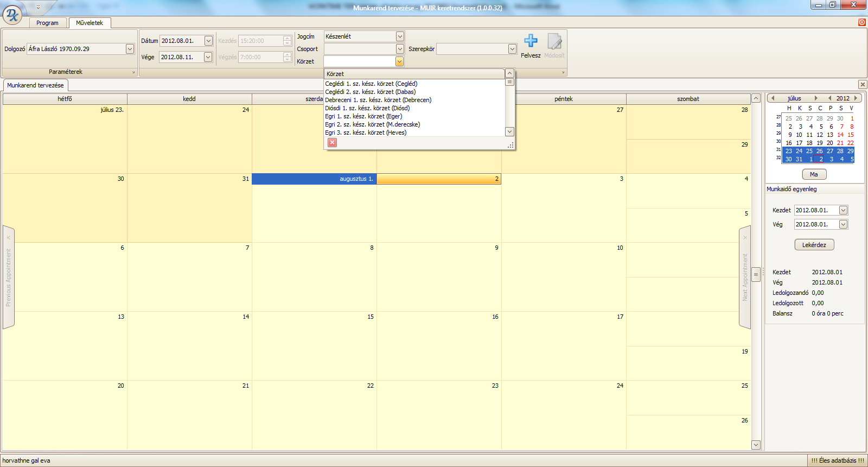Click the calendar scrollbar down arrow
Image resolution: width=868 pixels, height=467 pixels.
[756, 445]
